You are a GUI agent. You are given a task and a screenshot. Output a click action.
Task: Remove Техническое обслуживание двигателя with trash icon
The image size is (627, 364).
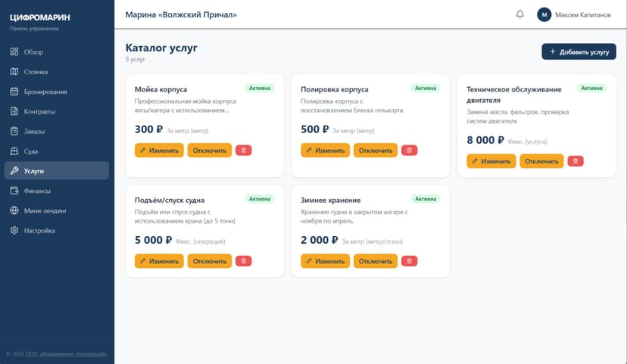click(576, 161)
